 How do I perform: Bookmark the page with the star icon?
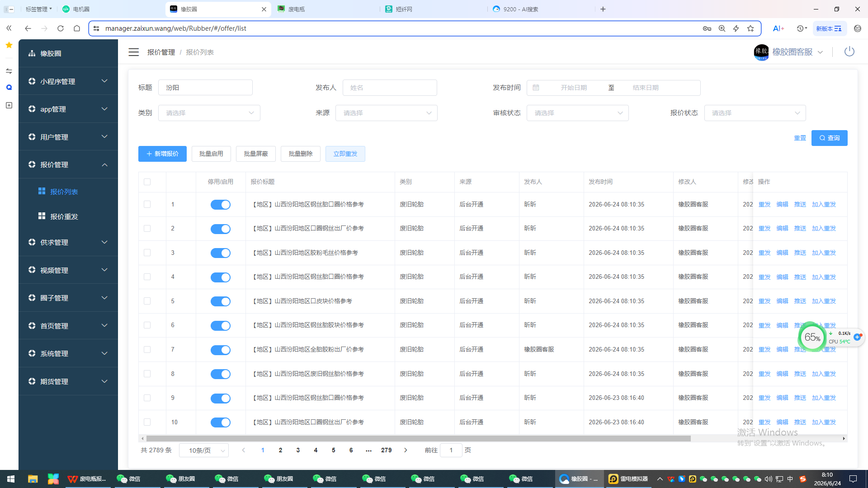coord(750,28)
